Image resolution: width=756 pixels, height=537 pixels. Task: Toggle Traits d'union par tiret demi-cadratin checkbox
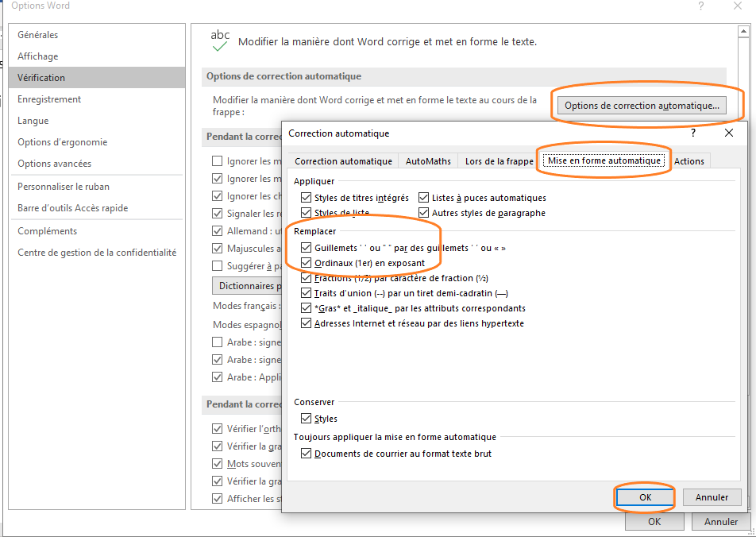[306, 293]
